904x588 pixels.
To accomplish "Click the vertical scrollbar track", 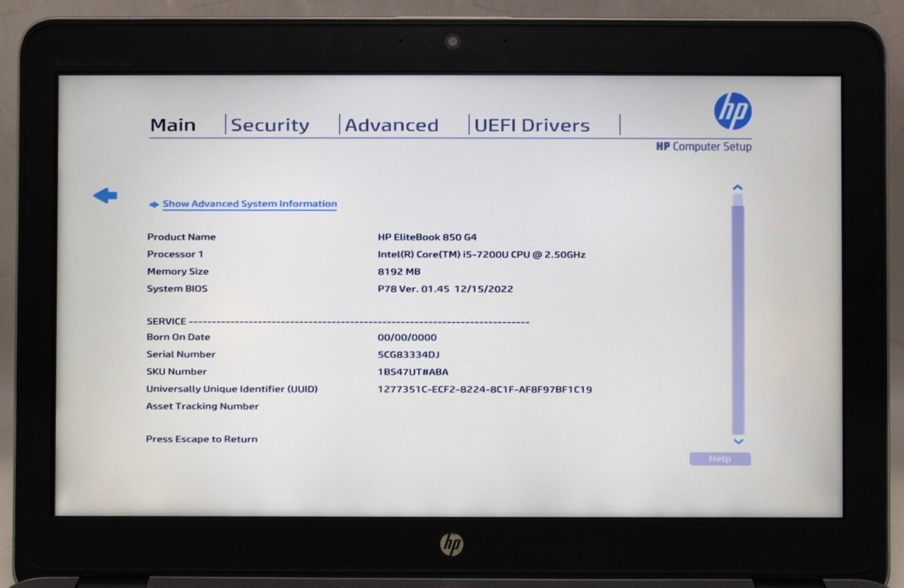I will click(737, 314).
